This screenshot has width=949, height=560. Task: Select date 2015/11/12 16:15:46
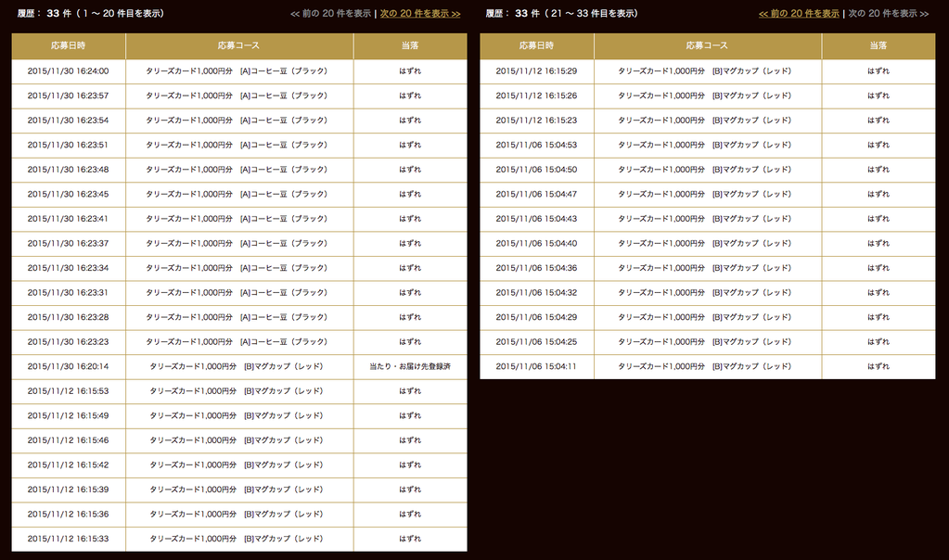pos(69,440)
